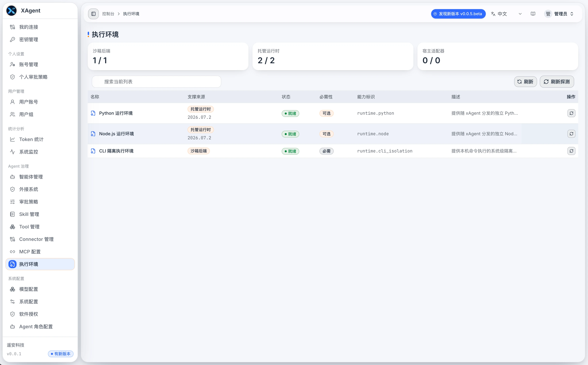Click the 系统监控 pulse icon
Image resolution: width=588 pixels, height=365 pixels.
click(12, 152)
